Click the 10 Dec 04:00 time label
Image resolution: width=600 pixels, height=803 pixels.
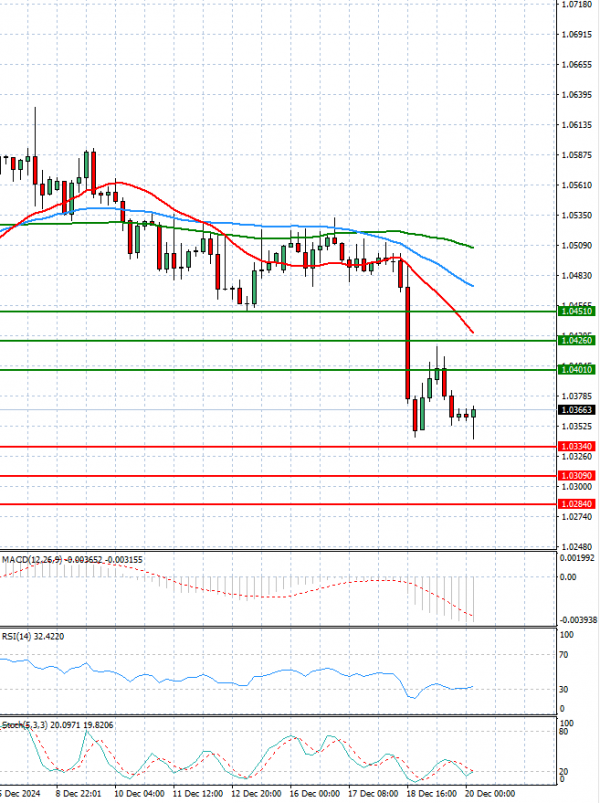139,794
